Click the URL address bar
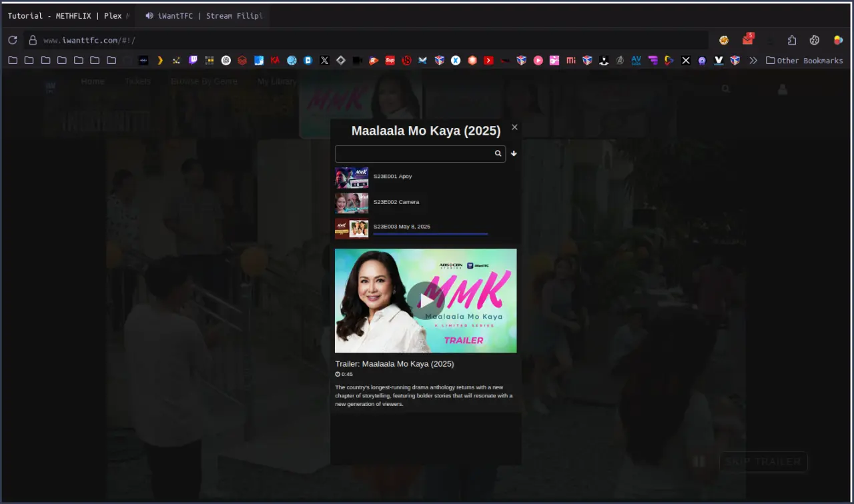Image resolution: width=854 pixels, height=504 pixels. pyautogui.click(x=366, y=40)
